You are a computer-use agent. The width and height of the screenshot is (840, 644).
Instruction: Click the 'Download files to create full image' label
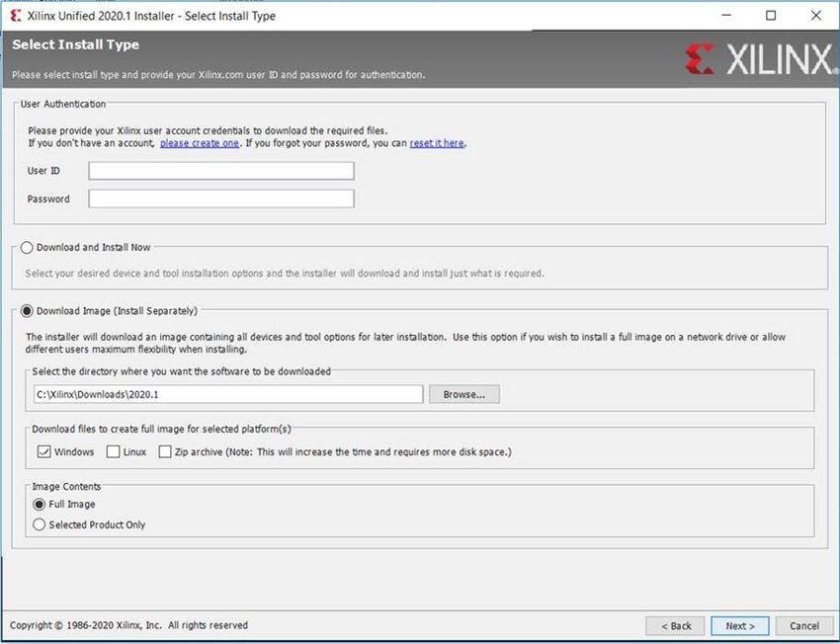(161, 429)
